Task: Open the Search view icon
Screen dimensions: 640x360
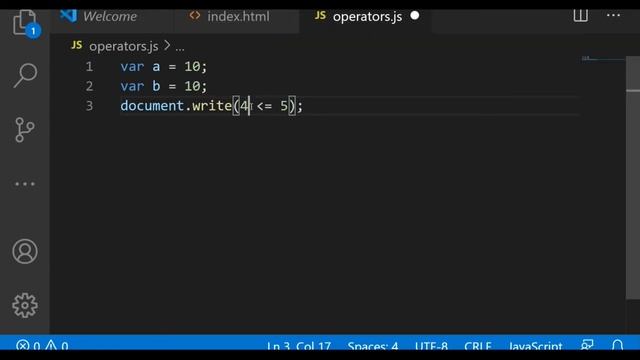Action: point(25,75)
